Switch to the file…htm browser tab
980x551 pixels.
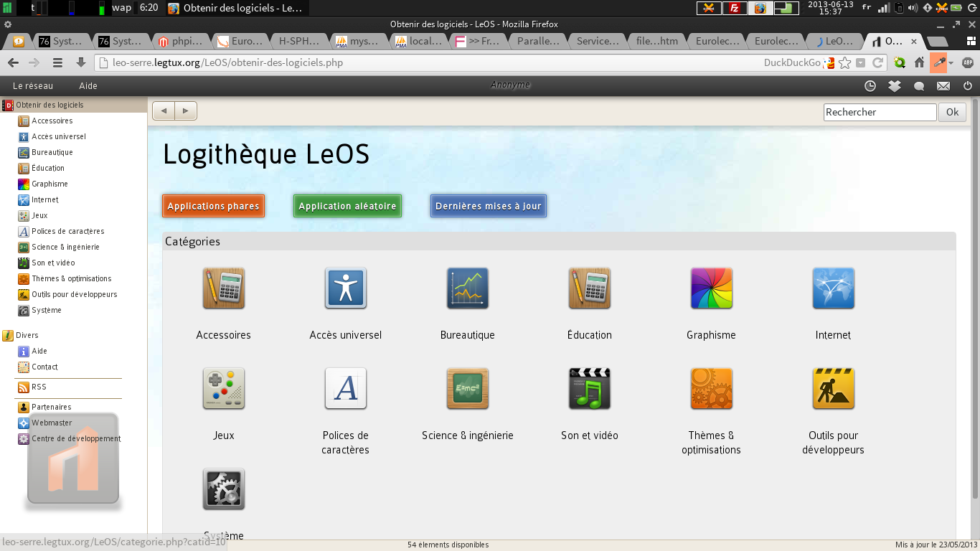pos(657,41)
